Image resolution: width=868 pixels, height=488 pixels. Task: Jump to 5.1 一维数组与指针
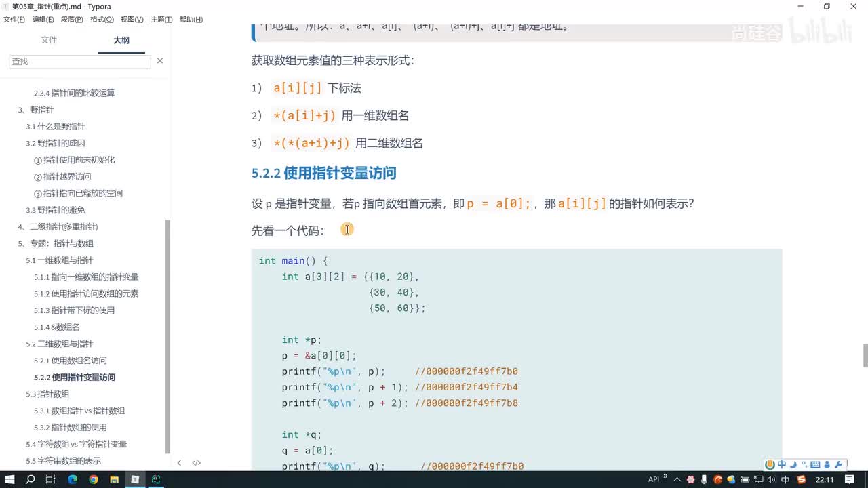coord(60,260)
